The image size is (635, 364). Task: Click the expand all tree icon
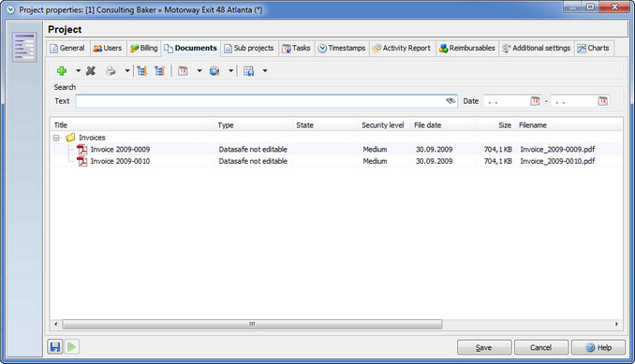[141, 71]
